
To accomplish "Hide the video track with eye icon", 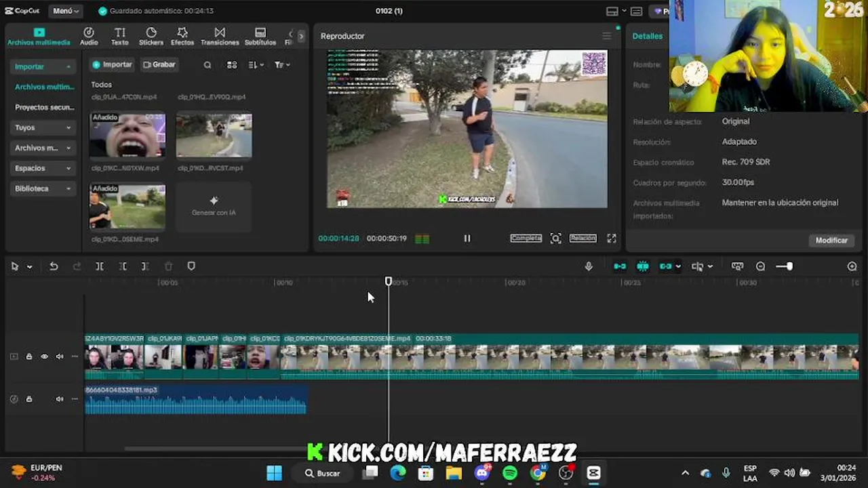I will point(44,357).
